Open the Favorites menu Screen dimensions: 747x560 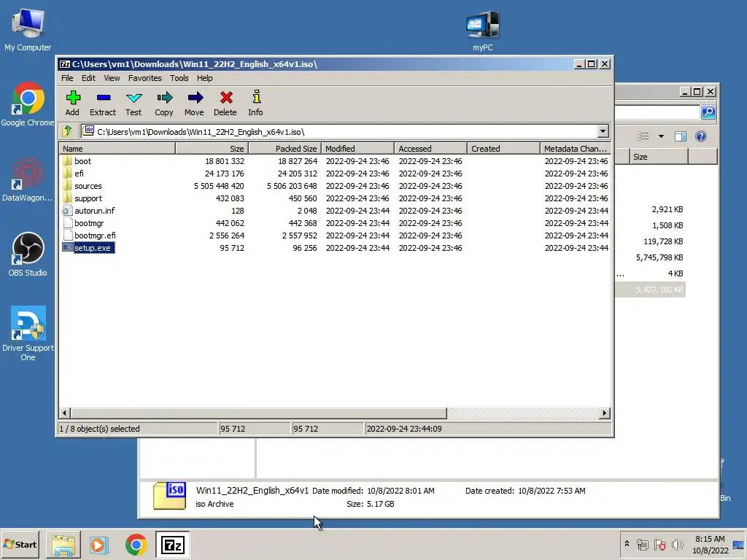(x=145, y=78)
